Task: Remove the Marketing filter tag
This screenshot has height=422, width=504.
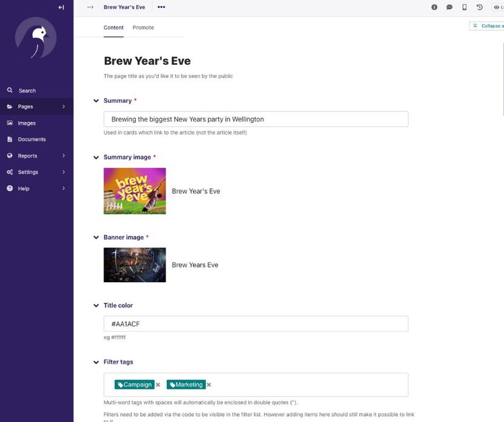Action: (x=209, y=385)
